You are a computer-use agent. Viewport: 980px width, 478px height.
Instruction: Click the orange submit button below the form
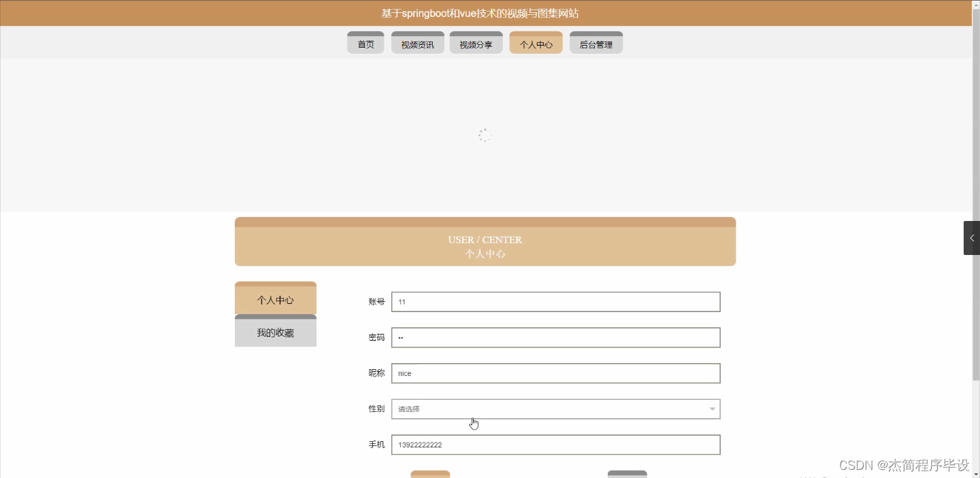pos(429,475)
